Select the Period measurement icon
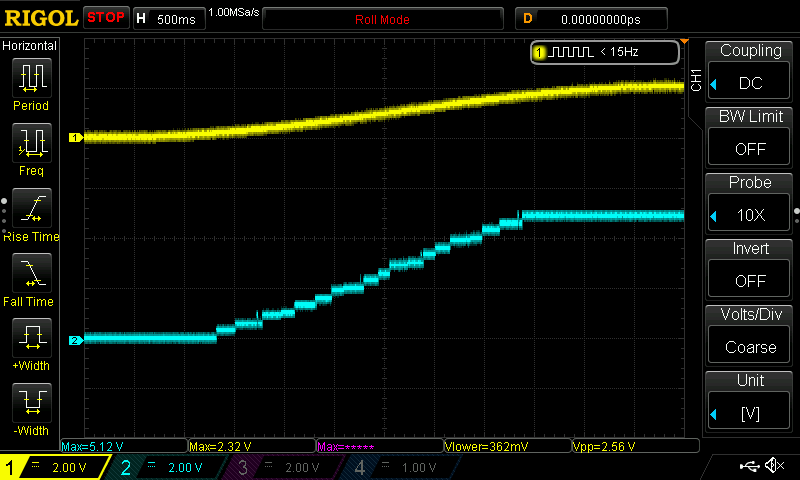Screen dimensions: 800x480 [32, 78]
